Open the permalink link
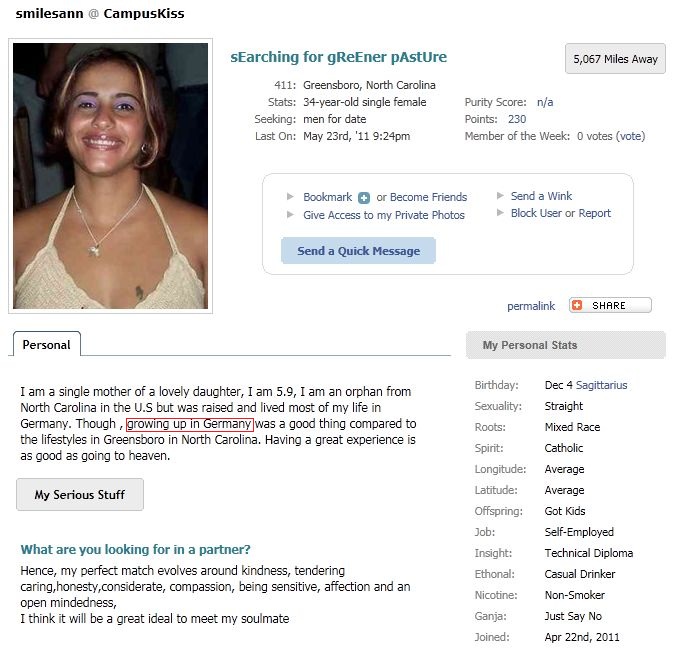This screenshot has height=653, width=674. (x=531, y=306)
